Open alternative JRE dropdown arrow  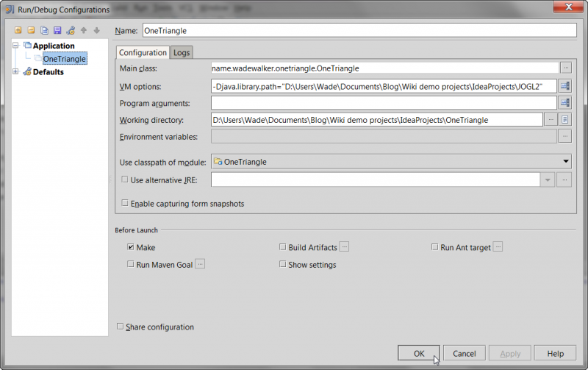(x=548, y=179)
